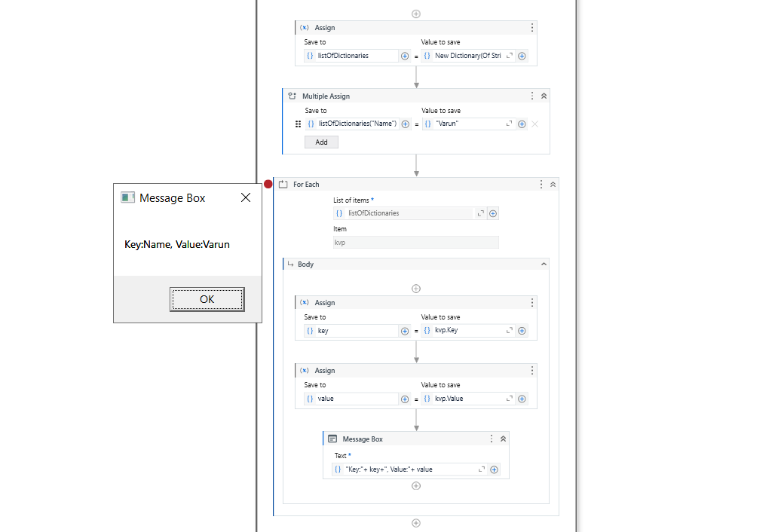Screen dimensions: 781x532
Task: Click plus next to value Save to field
Action: tap(405, 399)
